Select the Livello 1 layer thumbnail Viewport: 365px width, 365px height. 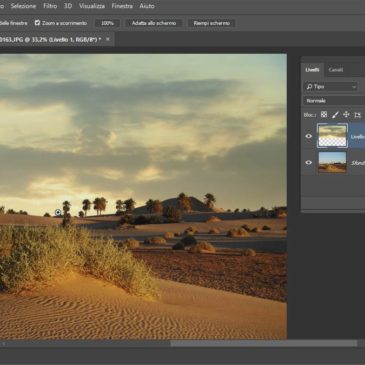click(x=332, y=136)
